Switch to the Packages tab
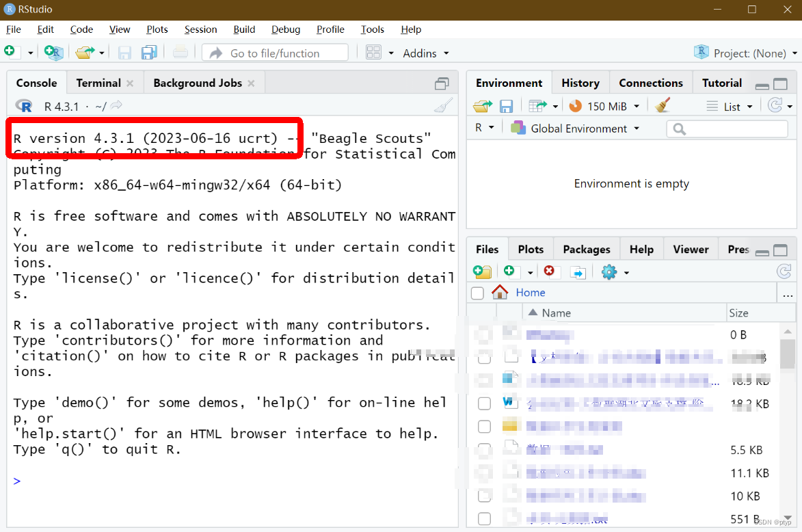802x532 pixels. coord(586,249)
